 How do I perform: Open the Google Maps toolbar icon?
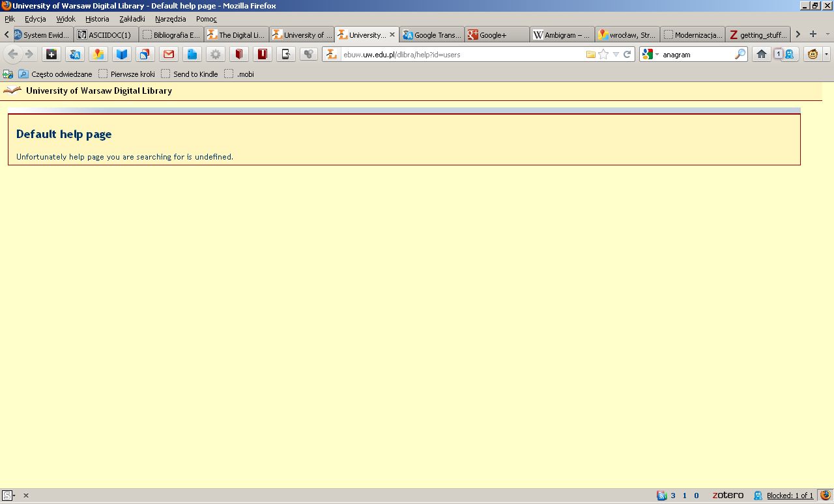point(98,54)
